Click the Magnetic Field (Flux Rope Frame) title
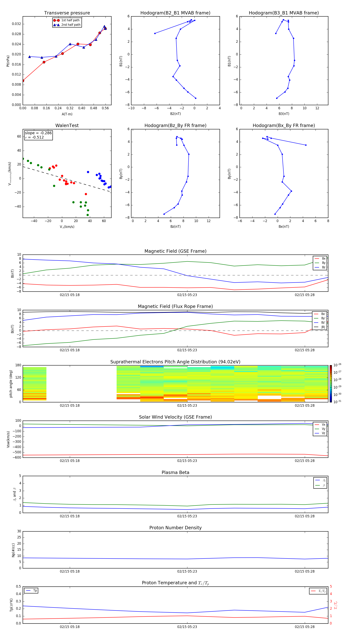The height and width of the screenshot is (644, 351). (x=175, y=307)
